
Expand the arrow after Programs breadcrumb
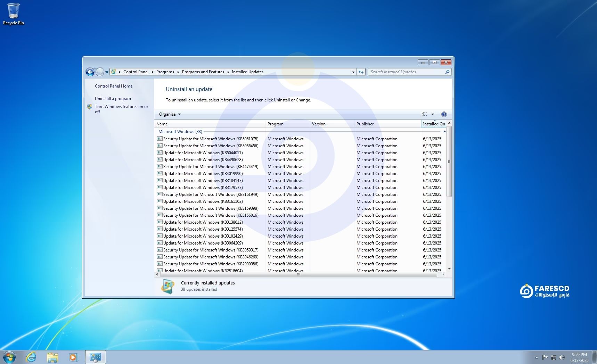(x=178, y=72)
